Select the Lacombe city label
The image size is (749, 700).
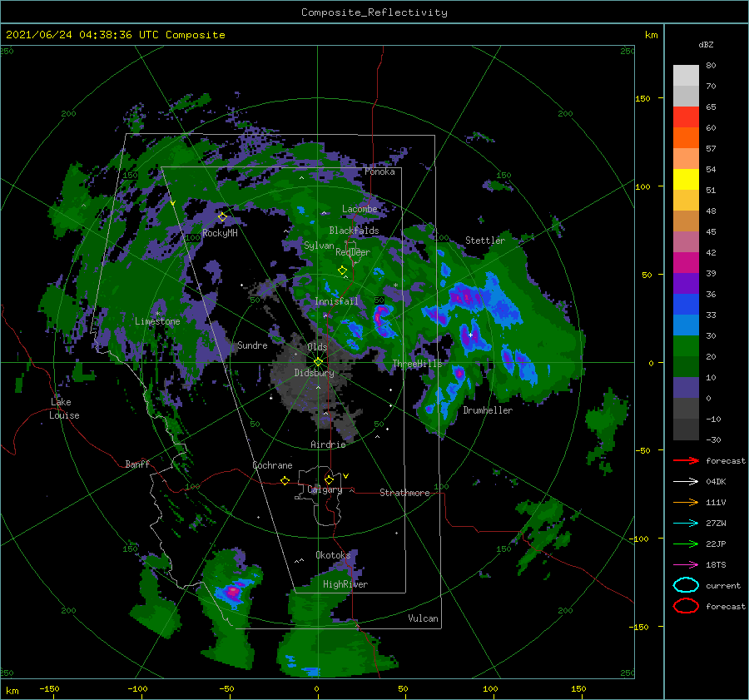(360, 209)
